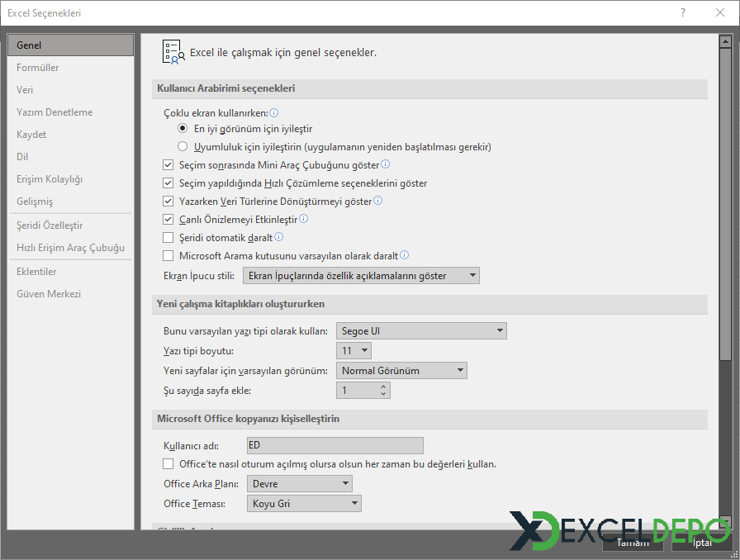The width and height of the screenshot is (740, 560).
Task: Disable Canlı Önizlemeyi Etkinleştir checkbox
Action: pos(168,219)
